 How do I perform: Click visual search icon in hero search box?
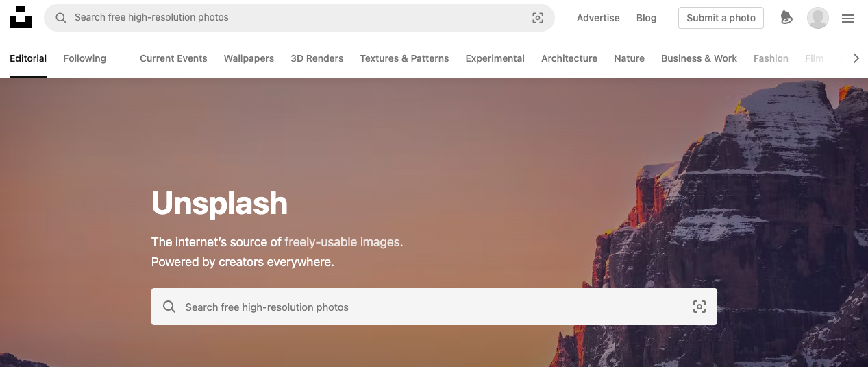click(x=699, y=307)
